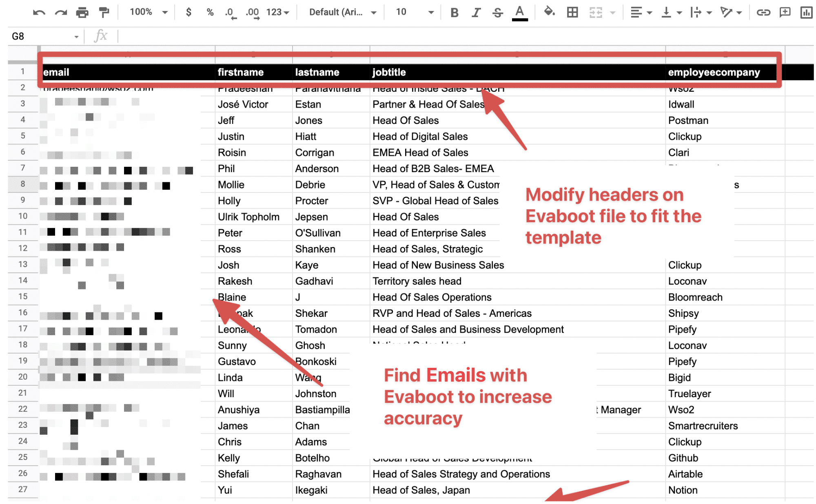This screenshot has width=816, height=504.
Task: Decrease decimal places
Action: (231, 13)
